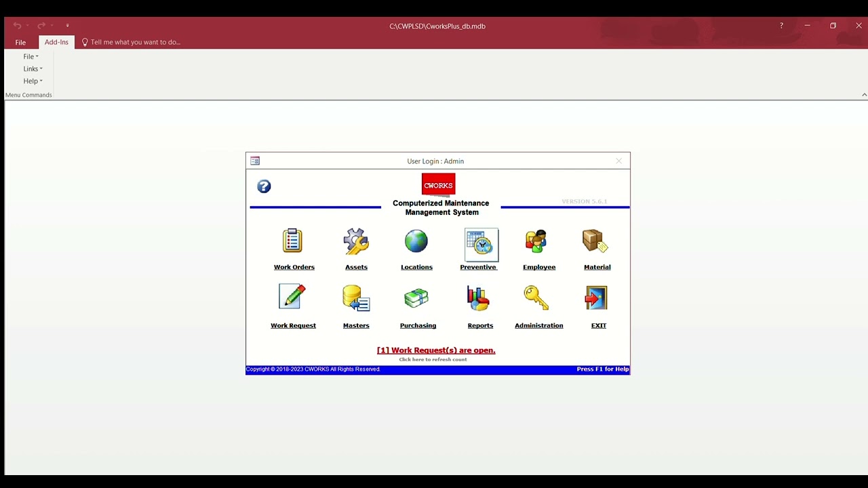Click the Locations text label
868x488 pixels.
pos(416,267)
